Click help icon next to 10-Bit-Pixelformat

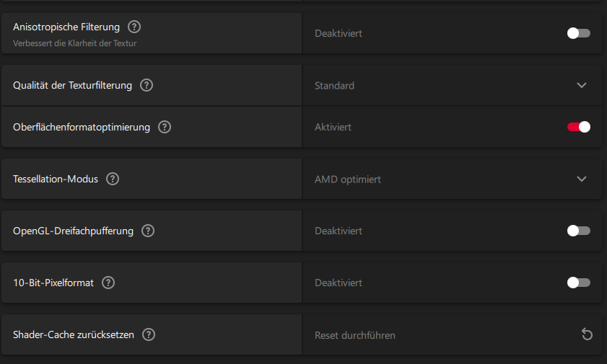(x=108, y=283)
